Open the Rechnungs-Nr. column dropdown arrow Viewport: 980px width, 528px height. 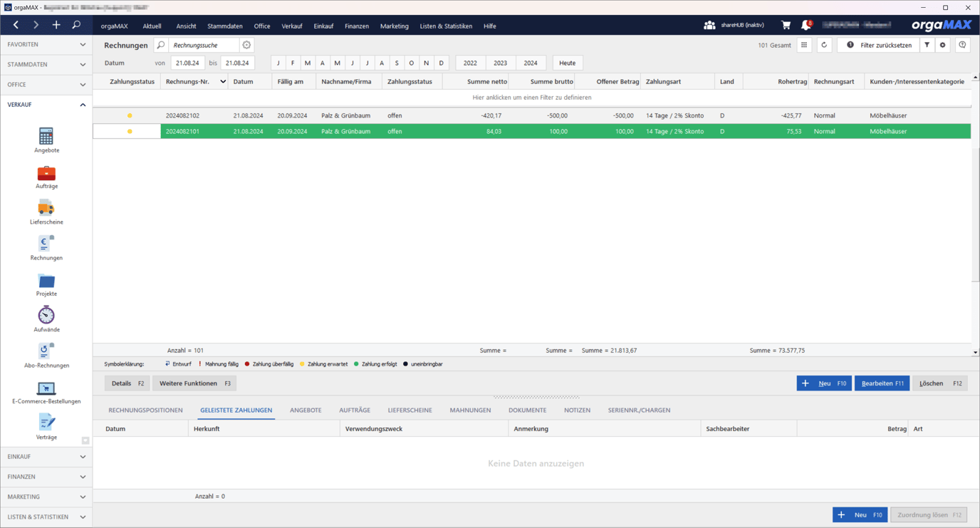point(223,82)
